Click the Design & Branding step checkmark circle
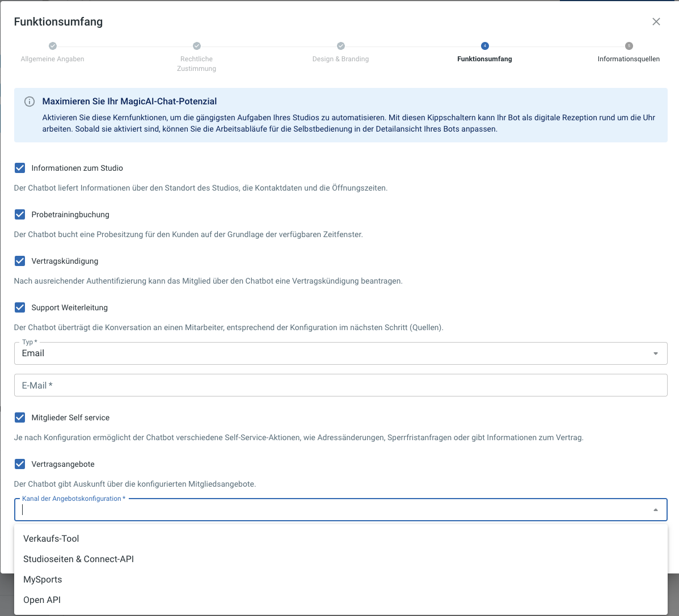This screenshot has height=616, width=679. 341,46
